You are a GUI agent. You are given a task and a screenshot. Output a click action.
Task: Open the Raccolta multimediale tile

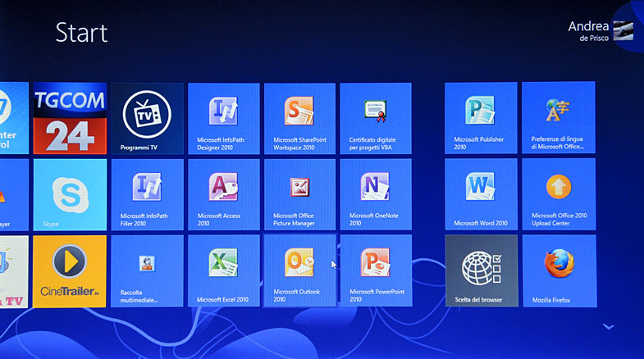pyautogui.click(x=147, y=271)
